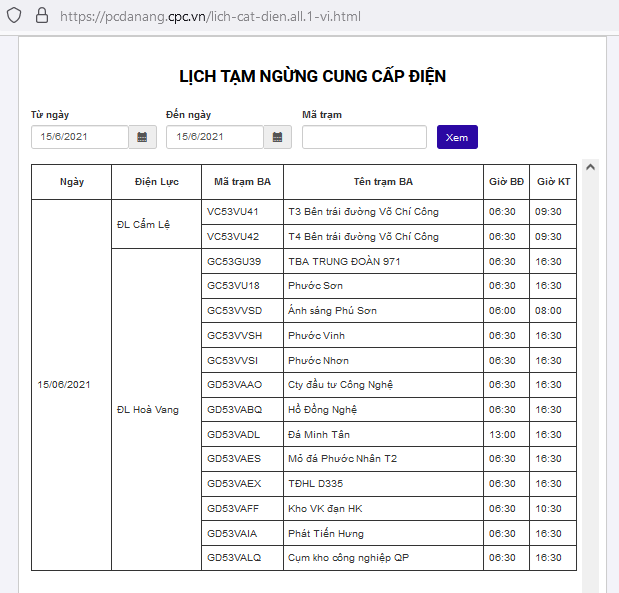
Task: Click the Đến ngày field label
Action: pyautogui.click(x=188, y=115)
